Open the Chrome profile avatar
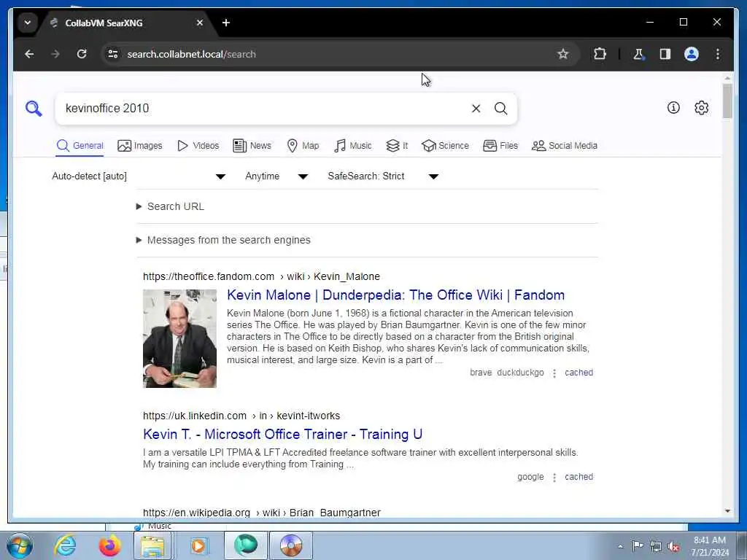The width and height of the screenshot is (747, 560). [x=692, y=54]
